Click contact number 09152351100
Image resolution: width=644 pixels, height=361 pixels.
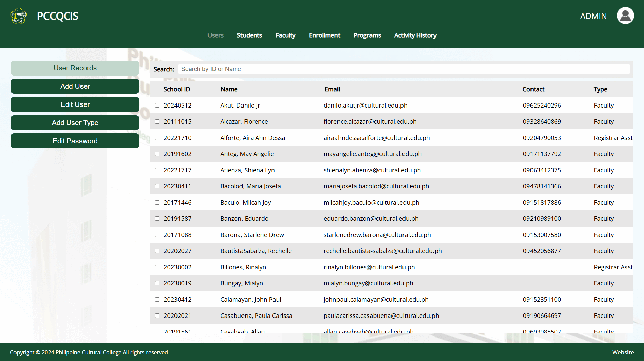tap(542, 300)
